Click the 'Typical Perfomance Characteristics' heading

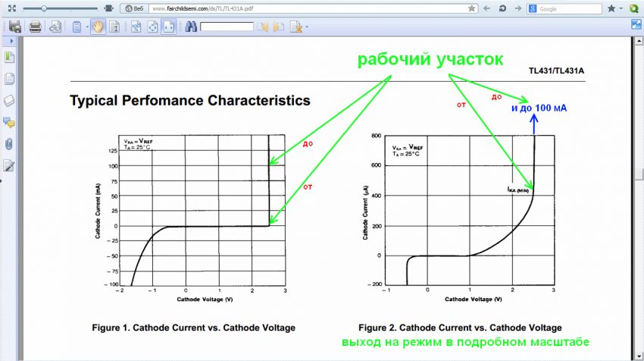pos(189,101)
